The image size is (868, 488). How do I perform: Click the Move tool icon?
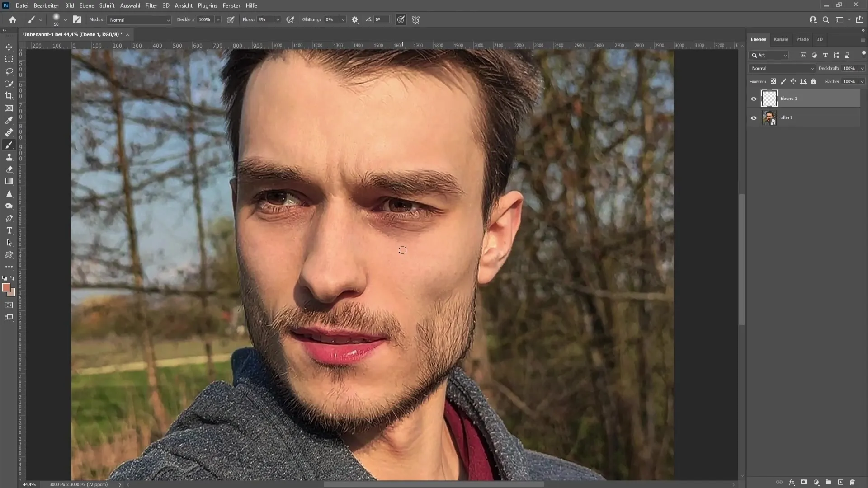9,47
